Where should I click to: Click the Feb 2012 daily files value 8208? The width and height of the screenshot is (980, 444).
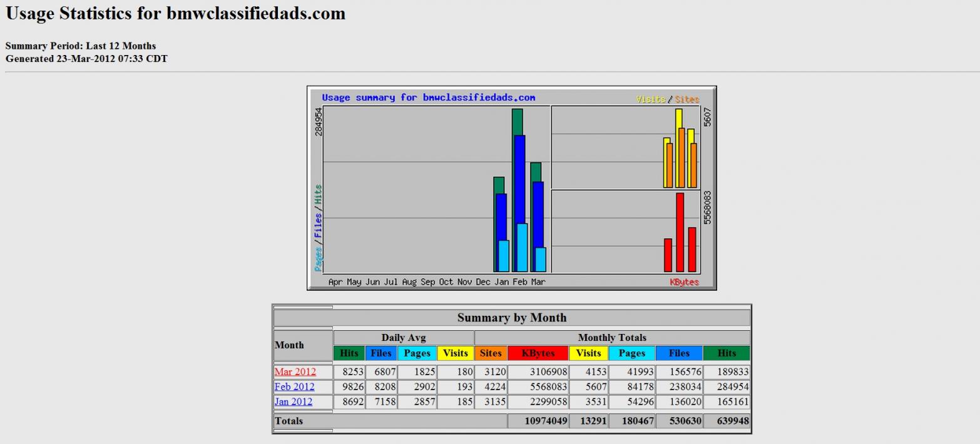pyautogui.click(x=385, y=386)
